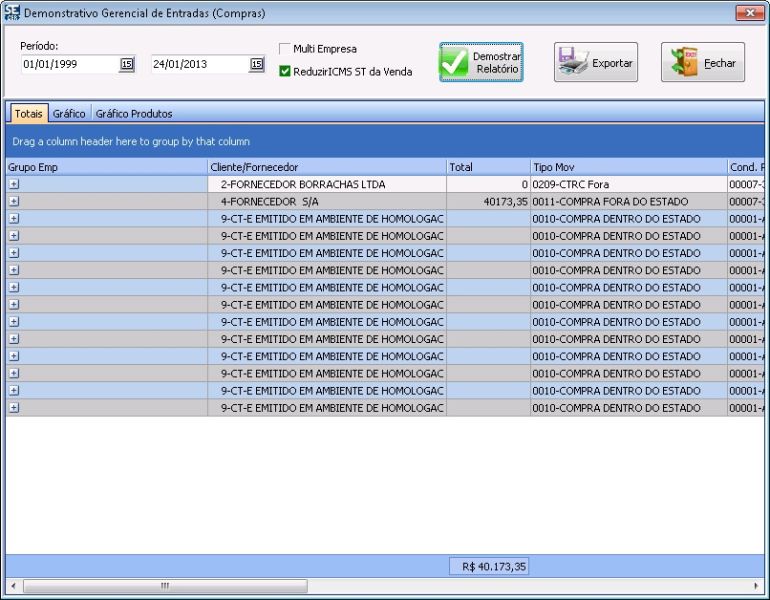Image resolution: width=770 pixels, height=600 pixels.
Task: Click the scrollbar right arrow
Action: pyautogui.click(x=756, y=585)
